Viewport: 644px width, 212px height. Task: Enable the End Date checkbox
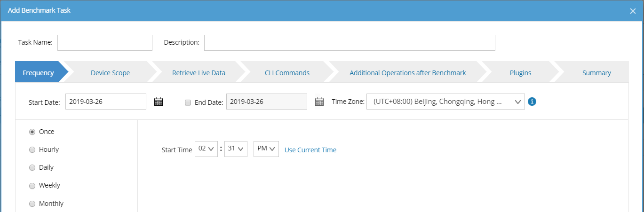point(188,102)
